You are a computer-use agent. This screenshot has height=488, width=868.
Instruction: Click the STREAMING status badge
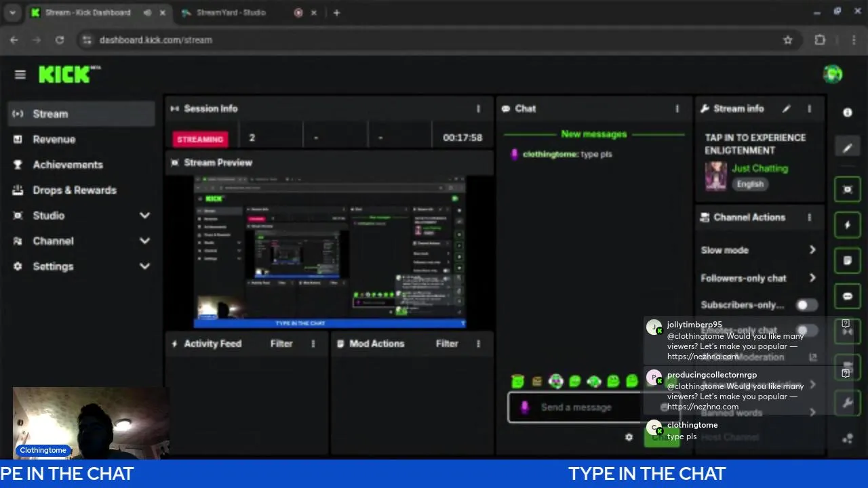[200, 139]
